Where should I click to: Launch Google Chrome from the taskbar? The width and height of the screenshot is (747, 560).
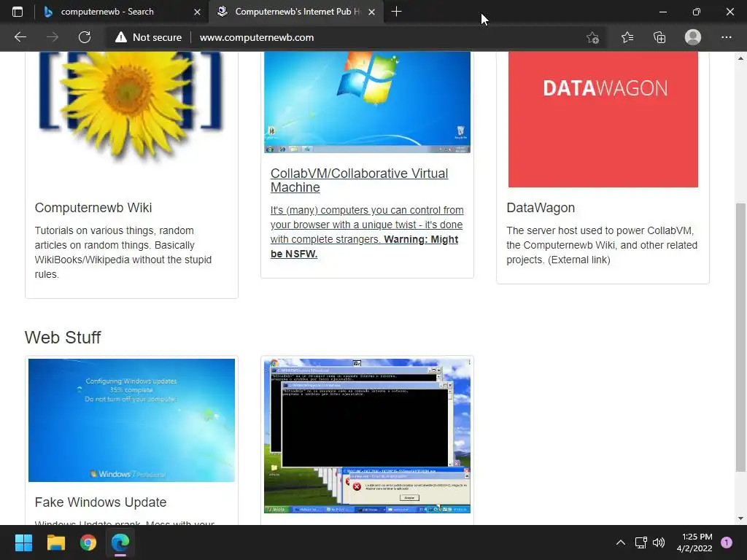coord(88,542)
